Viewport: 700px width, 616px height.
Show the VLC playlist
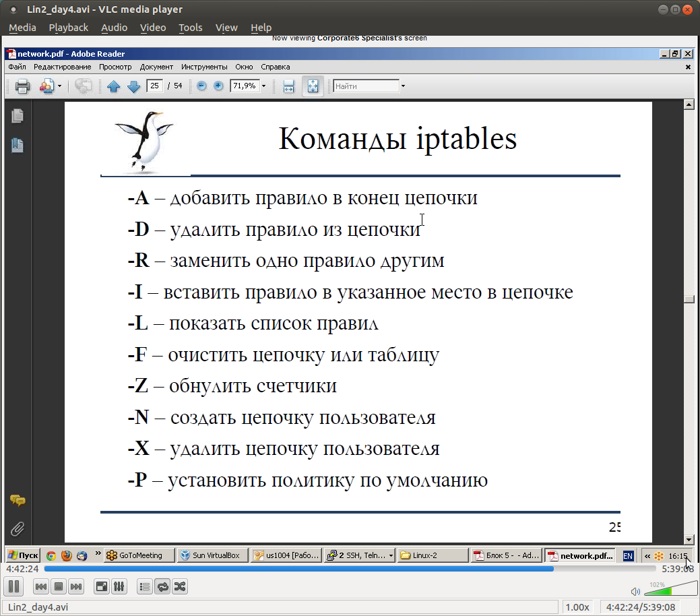pyautogui.click(x=144, y=586)
